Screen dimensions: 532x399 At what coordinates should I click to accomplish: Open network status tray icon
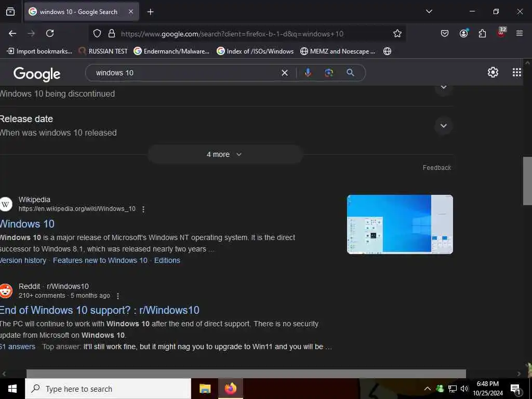click(x=453, y=389)
